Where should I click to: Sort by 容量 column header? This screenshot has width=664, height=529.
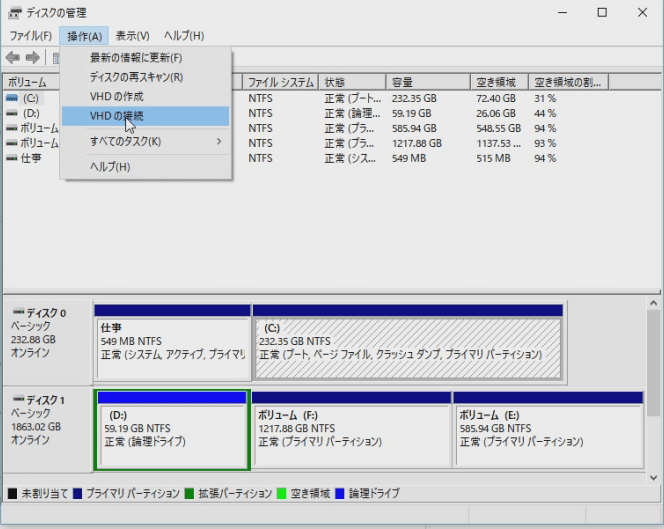(x=428, y=82)
